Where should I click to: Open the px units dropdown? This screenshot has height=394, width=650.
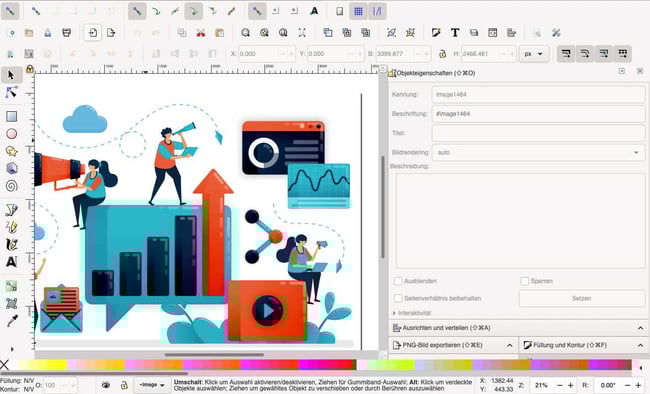click(534, 54)
